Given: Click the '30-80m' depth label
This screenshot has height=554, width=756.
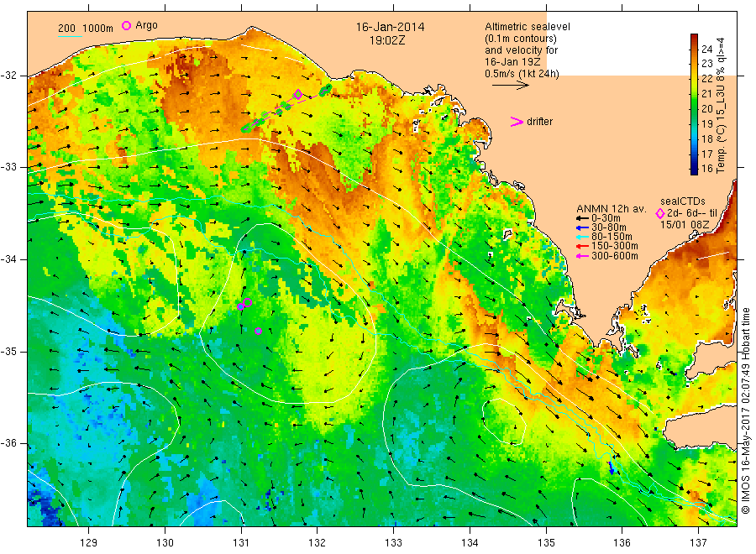Looking at the screenshot, I should (x=609, y=227).
